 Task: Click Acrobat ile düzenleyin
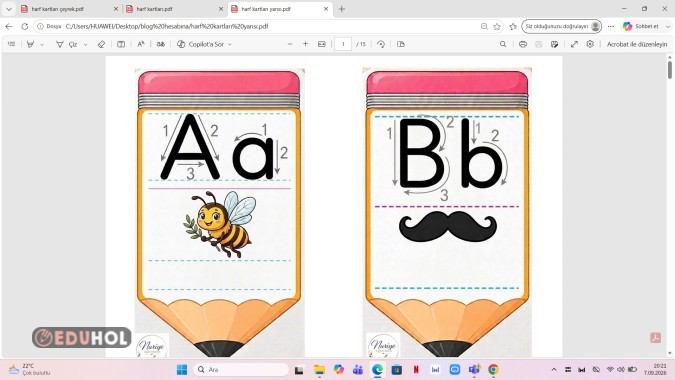[x=637, y=44]
